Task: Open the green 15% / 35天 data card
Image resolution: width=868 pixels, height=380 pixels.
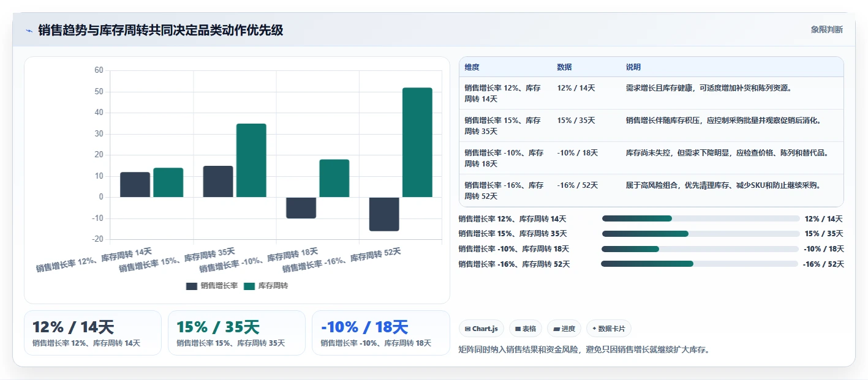Action: (x=236, y=333)
